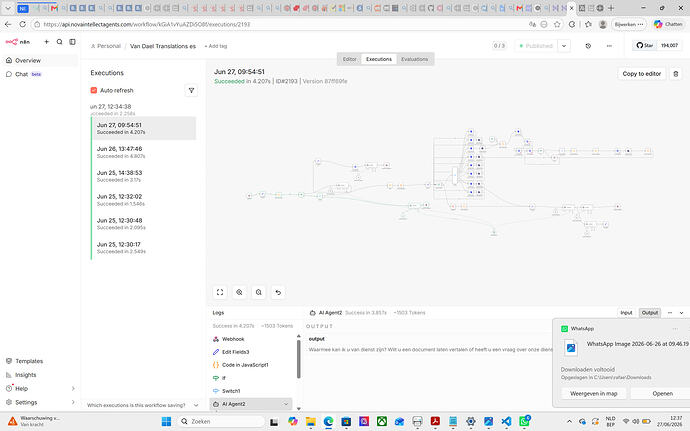The image size is (690, 431).
Task: Open workflow history clock icon
Action: click(x=588, y=46)
